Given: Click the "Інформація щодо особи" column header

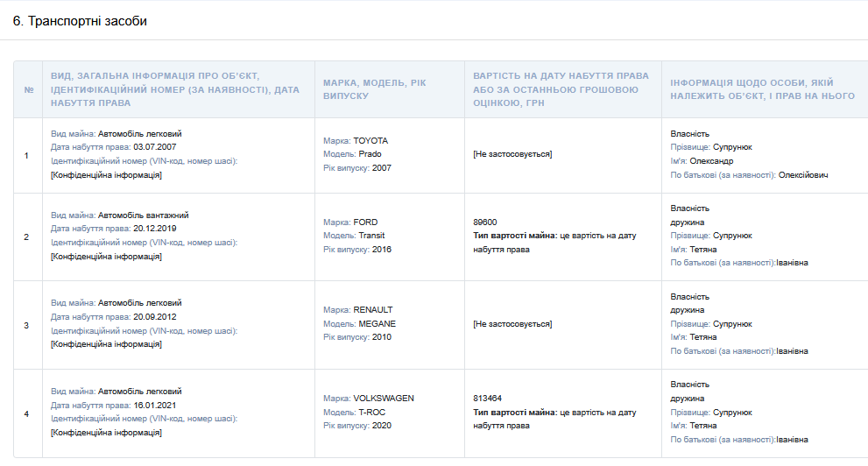Looking at the screenshot, I should click(762, 89).
